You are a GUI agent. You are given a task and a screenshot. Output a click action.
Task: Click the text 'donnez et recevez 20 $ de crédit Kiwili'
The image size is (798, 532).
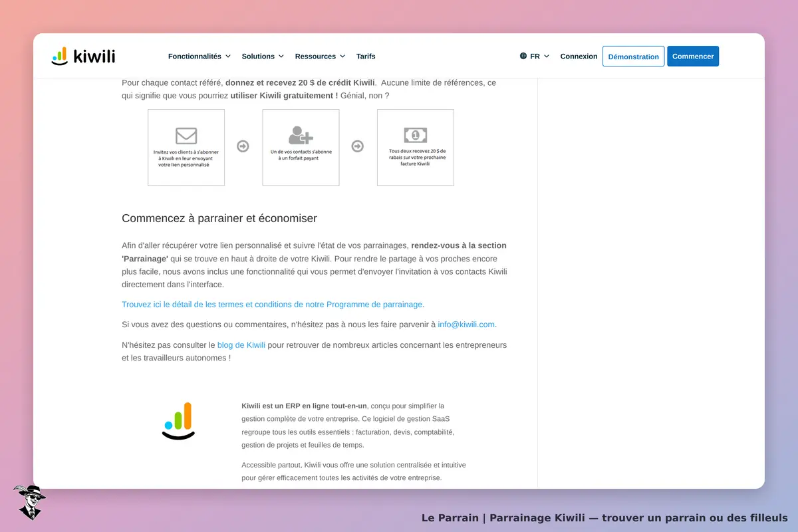[300, 83]
